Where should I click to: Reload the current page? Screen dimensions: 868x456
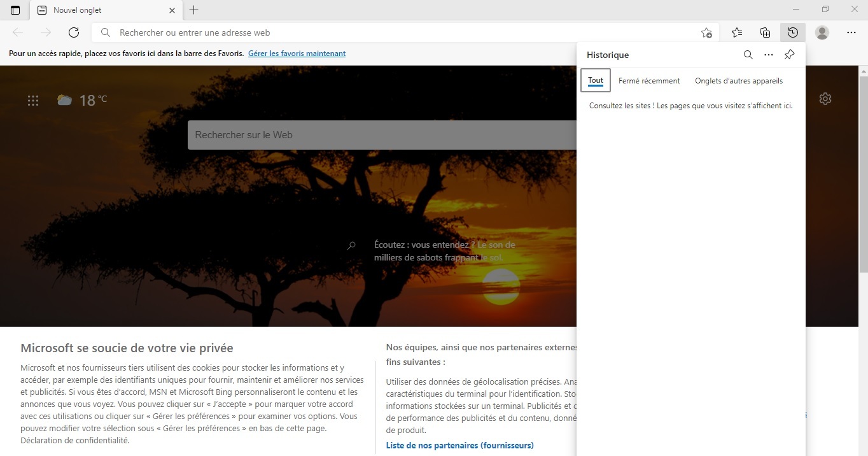pos(74,32)
